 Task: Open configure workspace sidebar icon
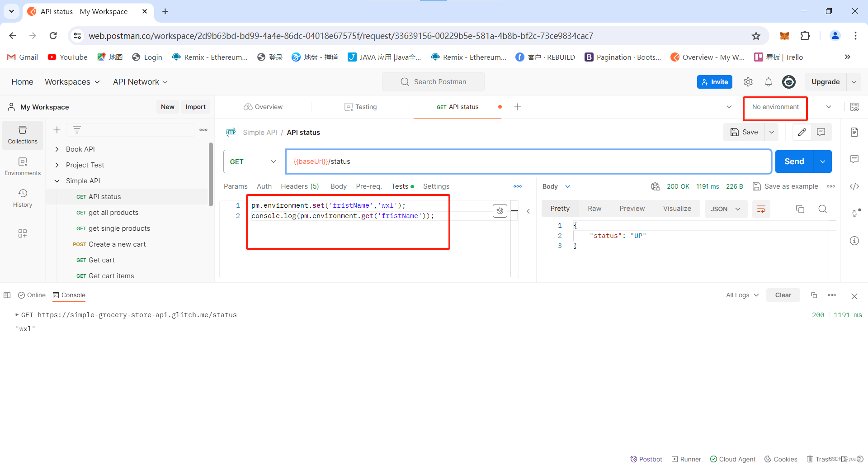[23, 233]
